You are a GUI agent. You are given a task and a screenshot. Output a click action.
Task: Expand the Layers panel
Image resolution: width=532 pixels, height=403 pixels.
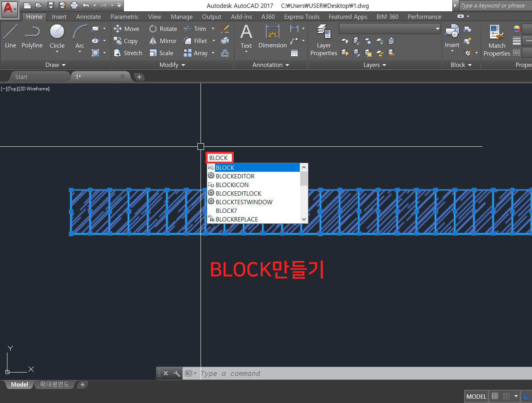(374, 65)
